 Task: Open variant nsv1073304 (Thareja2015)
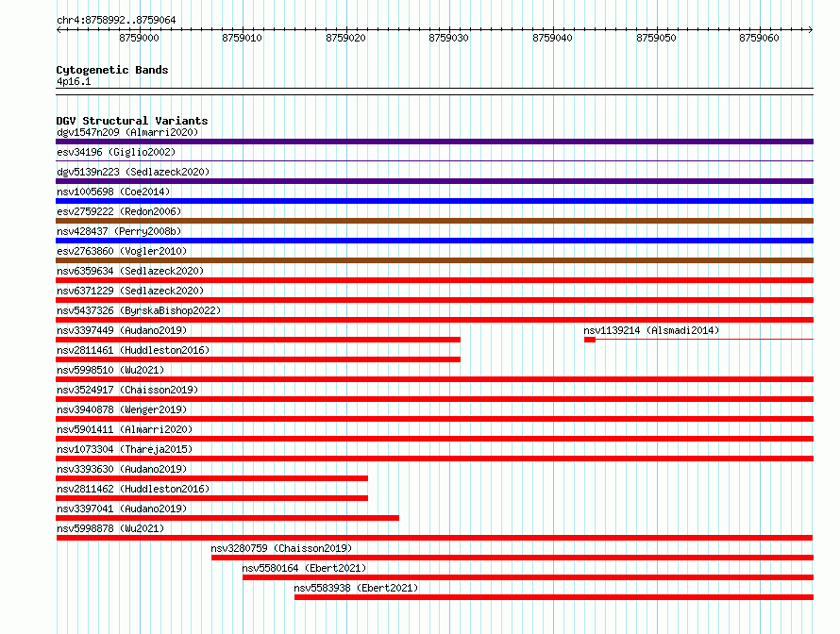(125, 449)
